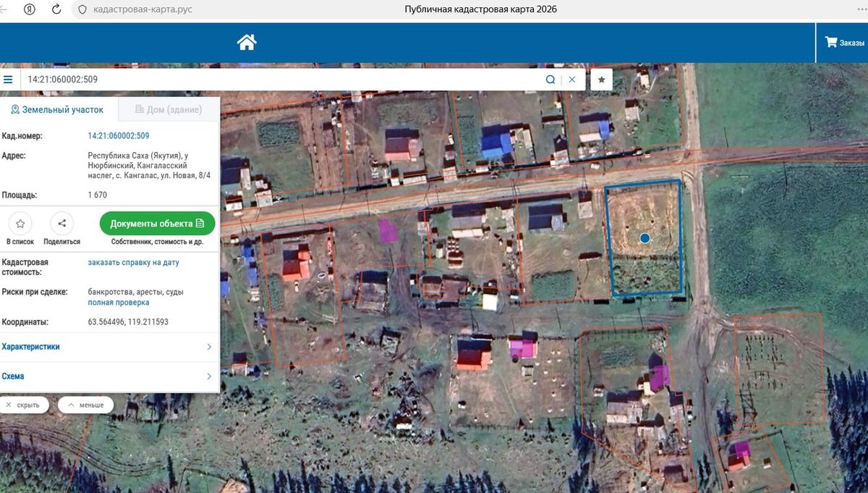Switch to the Земельный участок tab
Image resolution: width=868 pixels, height=493 pixels.
coord(57,110)
